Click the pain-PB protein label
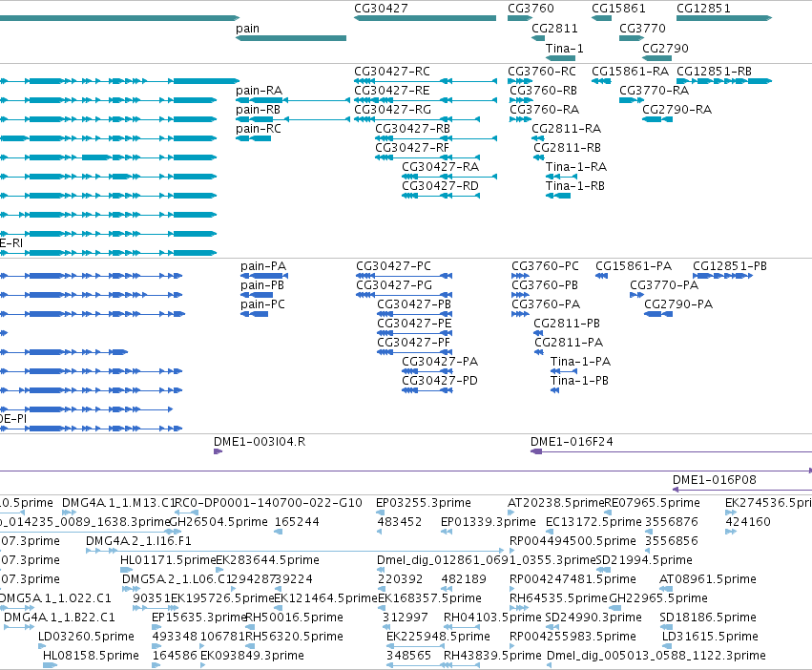The width and height of the screenshot is (812, 670). pyautogui.click(x=262, y=285)
